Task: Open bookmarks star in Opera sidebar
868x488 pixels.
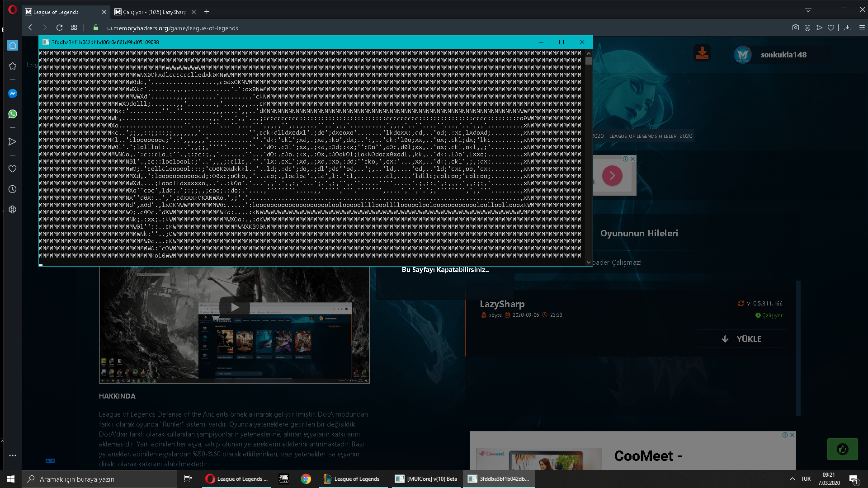Action: pos(13,66)
